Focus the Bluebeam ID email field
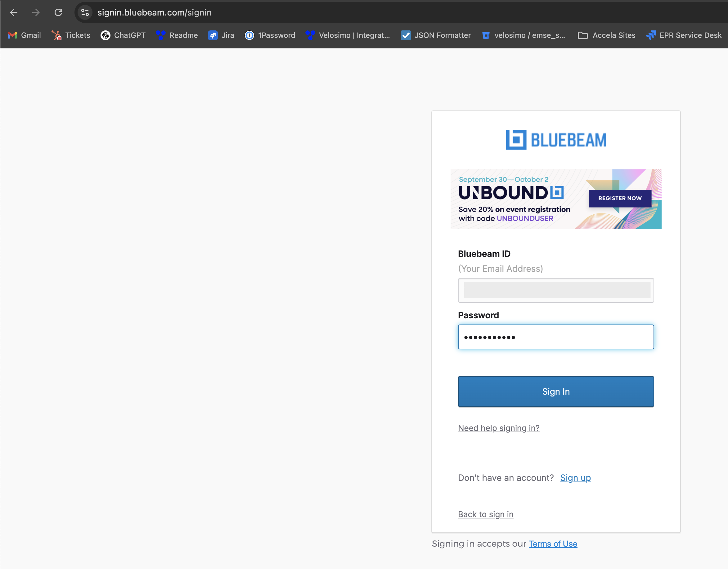Image resolution: width=728 pixels, height=569 pixels. (x=556, y=290)
